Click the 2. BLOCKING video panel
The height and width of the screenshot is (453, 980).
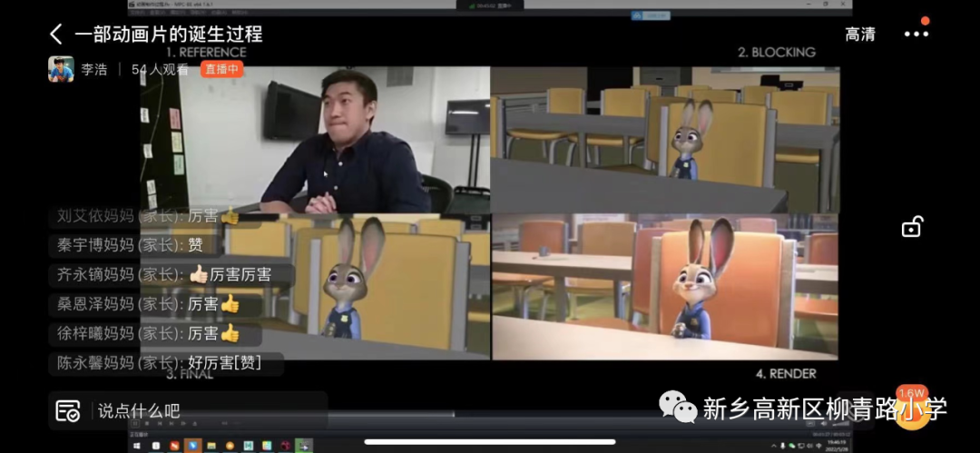pos(665,140)
